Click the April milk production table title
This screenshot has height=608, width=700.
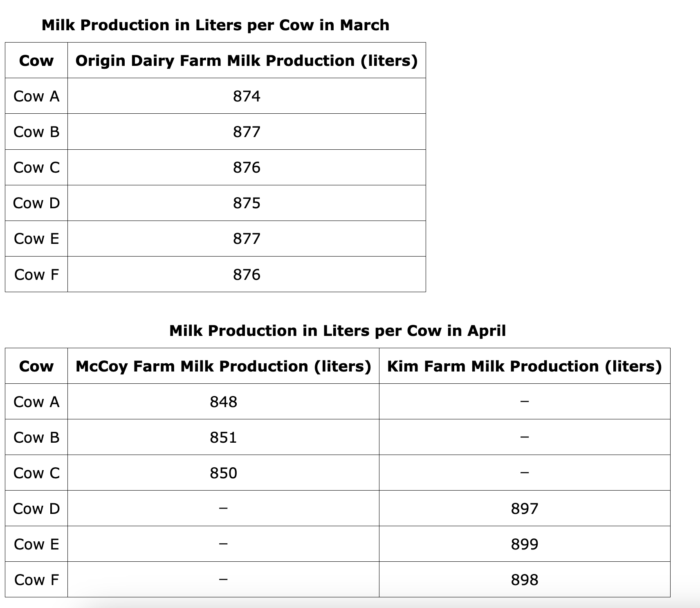click(x=337, y=331)
